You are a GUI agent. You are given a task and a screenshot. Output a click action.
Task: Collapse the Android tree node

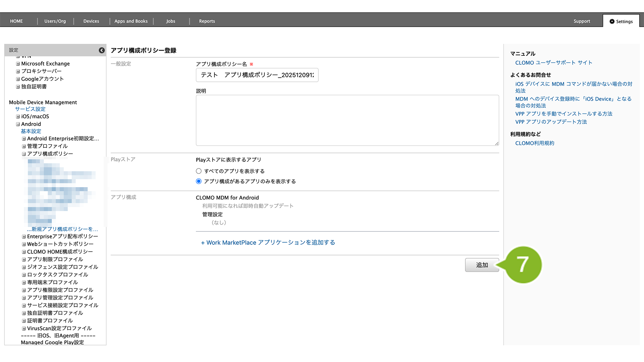tap(18, 124)
